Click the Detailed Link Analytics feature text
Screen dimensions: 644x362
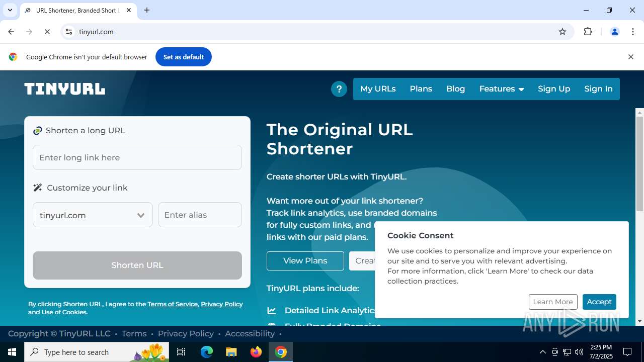(x=331, y=311)
